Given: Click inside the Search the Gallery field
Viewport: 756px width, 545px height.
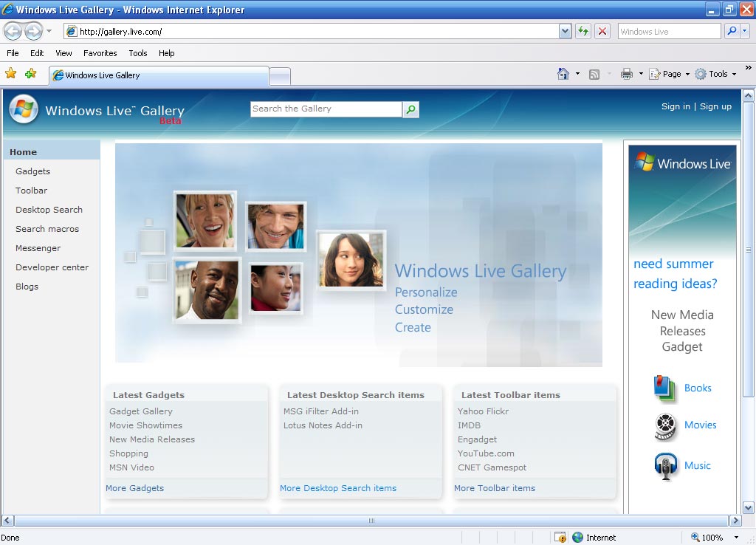Looking at the screenshot, I should click(325, 109).
